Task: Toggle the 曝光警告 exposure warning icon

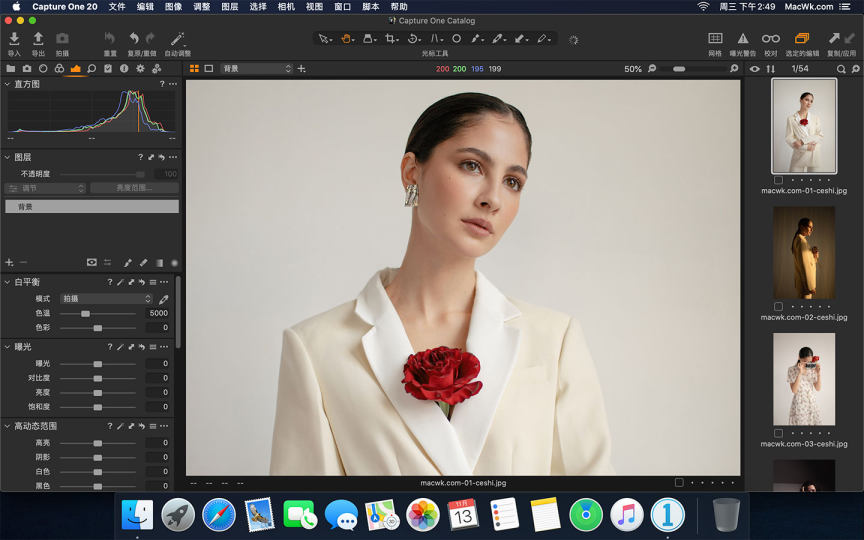Action: coord(743,39)
